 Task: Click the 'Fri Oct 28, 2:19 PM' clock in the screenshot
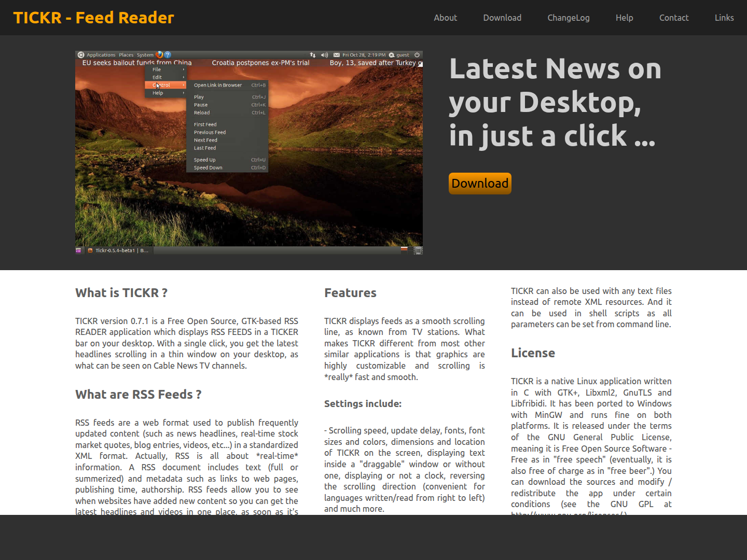pyautogui.click(x=364, y=55)
